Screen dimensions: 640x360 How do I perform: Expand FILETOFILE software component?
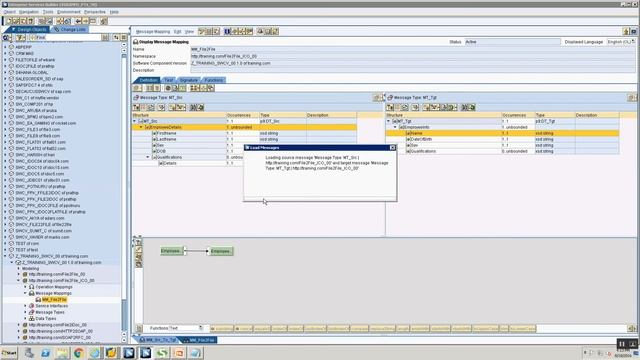pyautogui.click(x=5, y=60)
